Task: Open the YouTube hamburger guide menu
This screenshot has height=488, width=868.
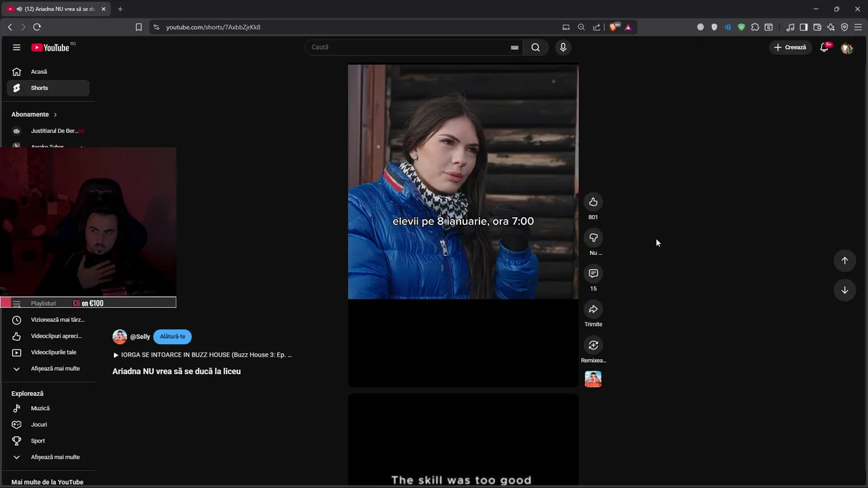Action: (x=16, y=47)
